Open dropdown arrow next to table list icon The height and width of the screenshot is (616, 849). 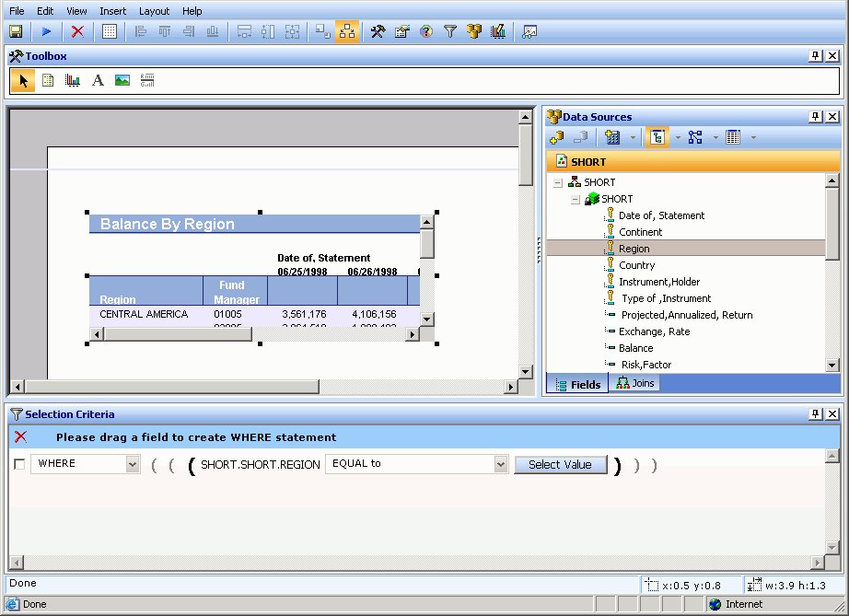(753, 138)
